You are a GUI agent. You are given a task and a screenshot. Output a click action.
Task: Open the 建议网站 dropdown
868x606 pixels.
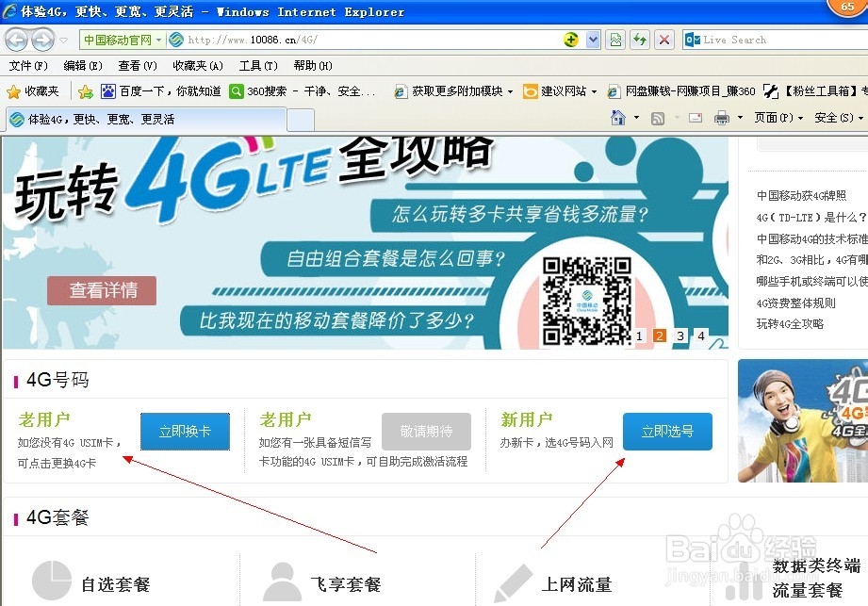pyautogui.click(x=560, y=91)
